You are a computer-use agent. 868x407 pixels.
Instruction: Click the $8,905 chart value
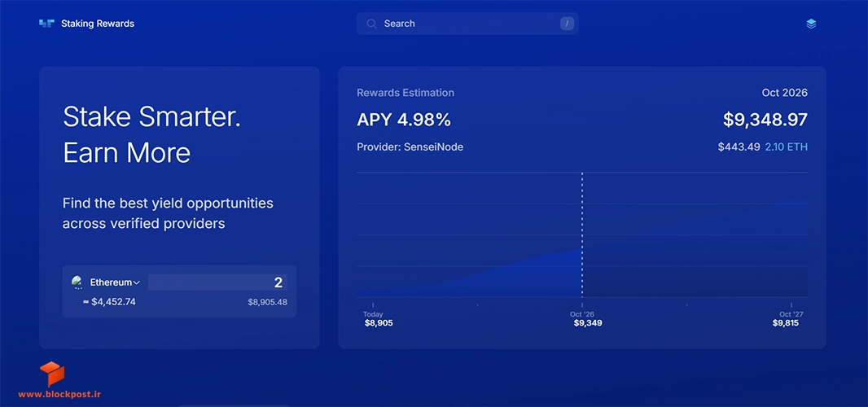click(x=379, y=323)
